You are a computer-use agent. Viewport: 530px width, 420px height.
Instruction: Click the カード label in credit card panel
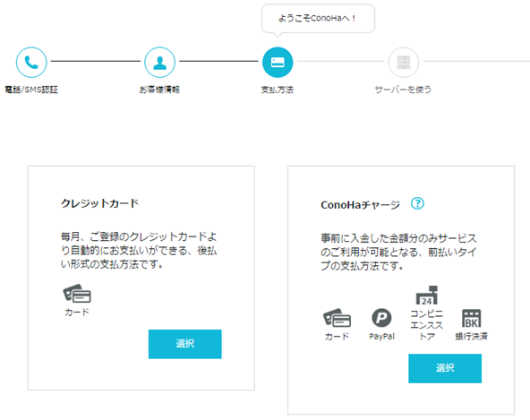pos(77,312)
